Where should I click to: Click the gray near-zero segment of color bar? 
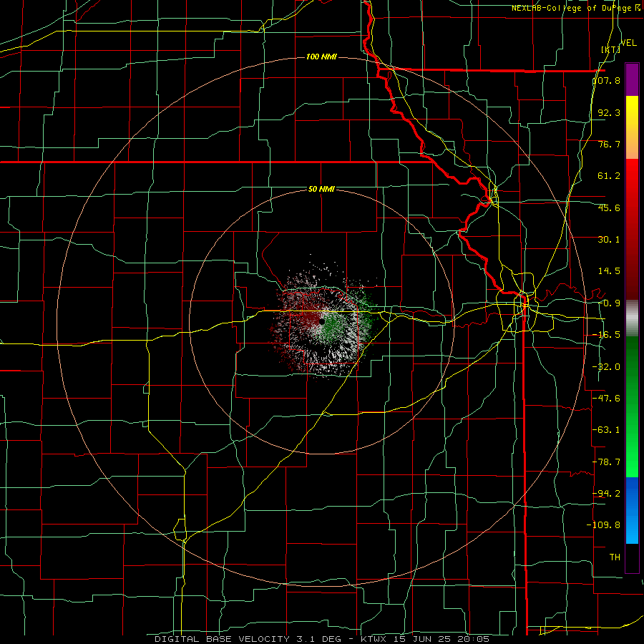632,318
